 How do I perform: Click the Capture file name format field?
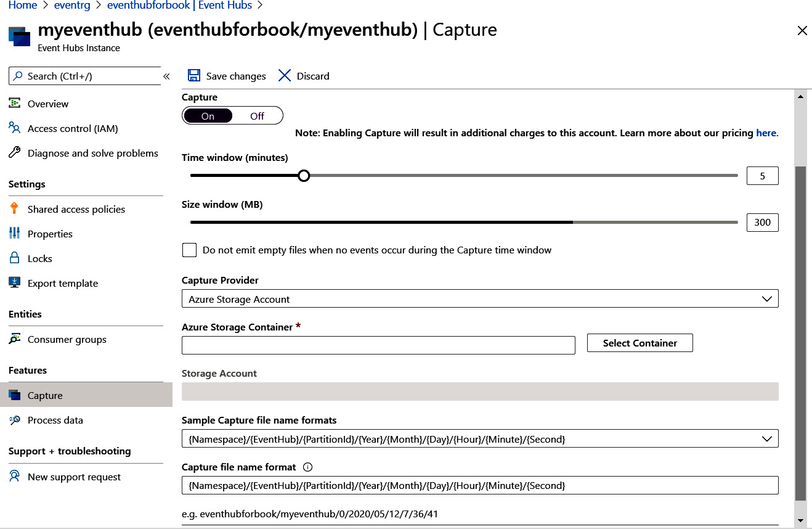point(480,485)
